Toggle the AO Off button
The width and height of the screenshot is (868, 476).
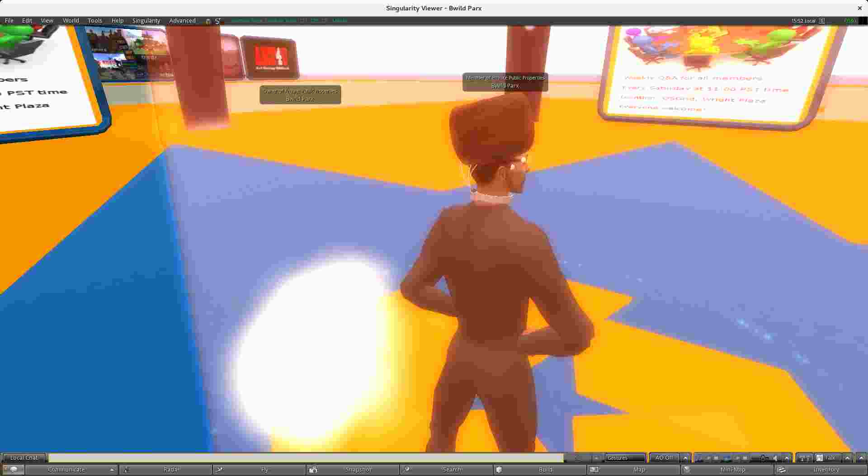point(664,458)
